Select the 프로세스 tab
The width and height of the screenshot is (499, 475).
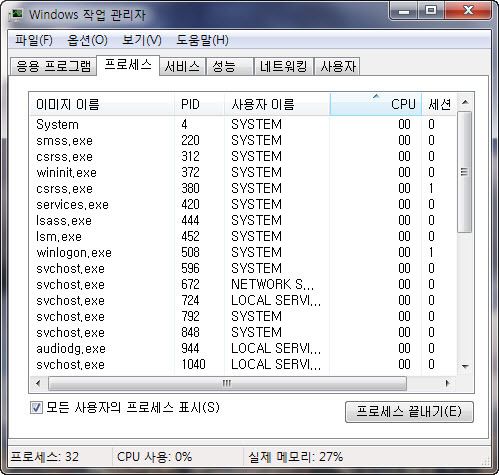point(128,65)
